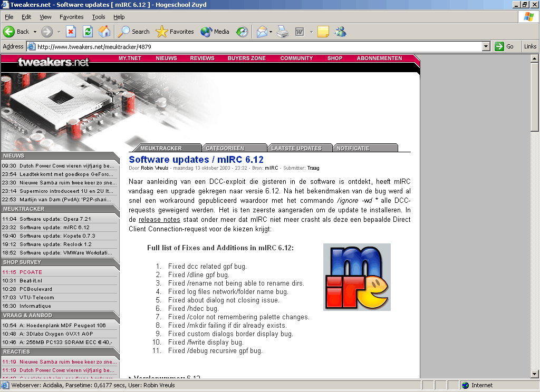Open the Software updates / mIRC 6.12 heading
Image resolution: width=540 pixels, height=392 pixels.
point(196,160)
